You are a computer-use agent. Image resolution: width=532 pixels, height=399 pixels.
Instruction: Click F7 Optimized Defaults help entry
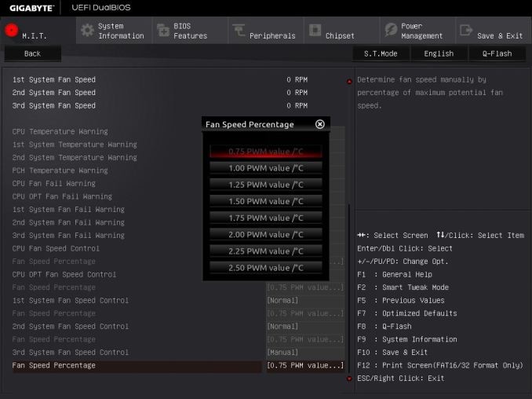coord(407,313)
